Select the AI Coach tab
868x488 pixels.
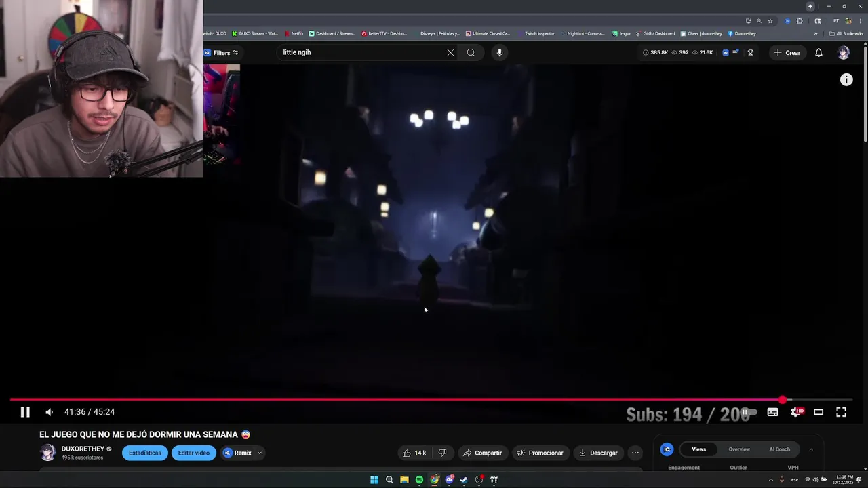click(x=779, y=449)
